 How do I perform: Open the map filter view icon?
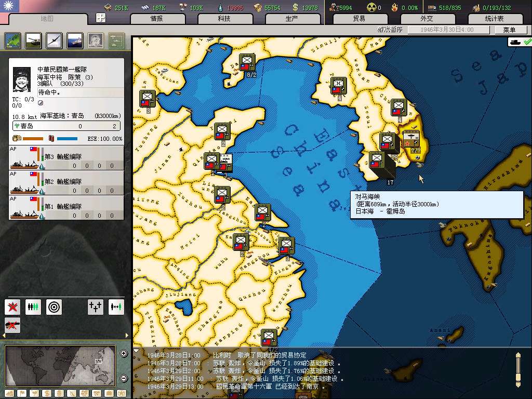tap(12, 41)
